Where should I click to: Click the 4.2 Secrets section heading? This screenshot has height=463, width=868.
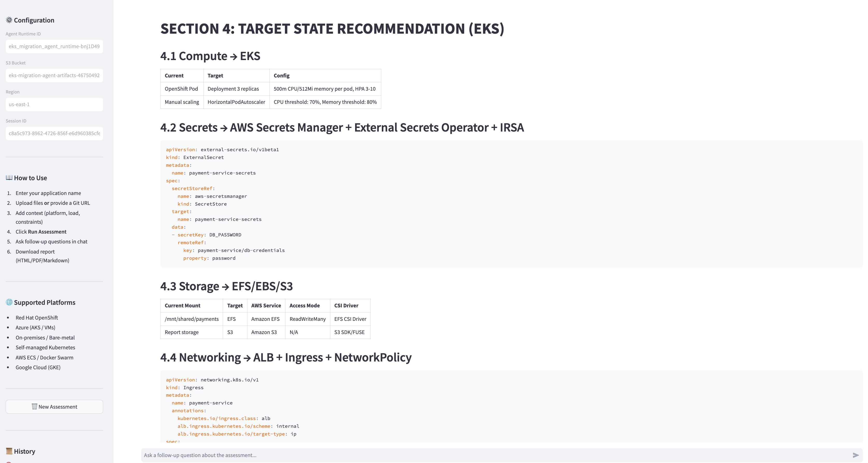pyautogui.click(x=342, y=127)
